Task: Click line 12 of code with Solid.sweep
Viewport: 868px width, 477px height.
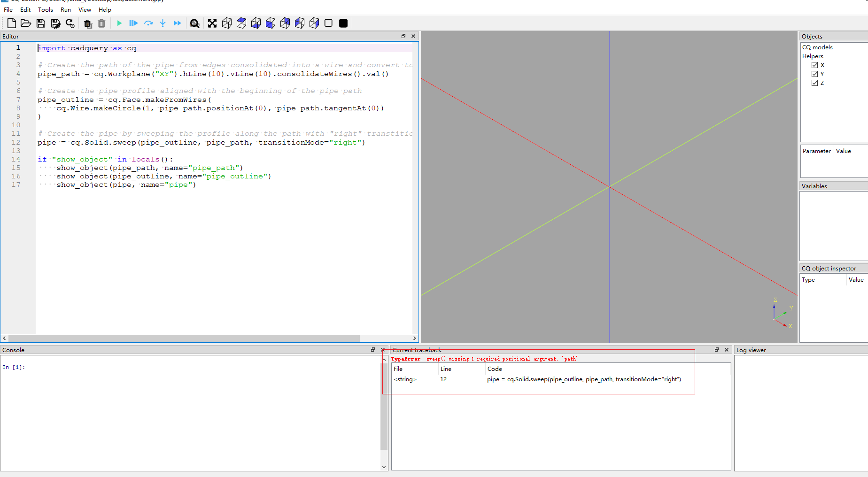Action: pyautogui.click(x=201, y=142)
